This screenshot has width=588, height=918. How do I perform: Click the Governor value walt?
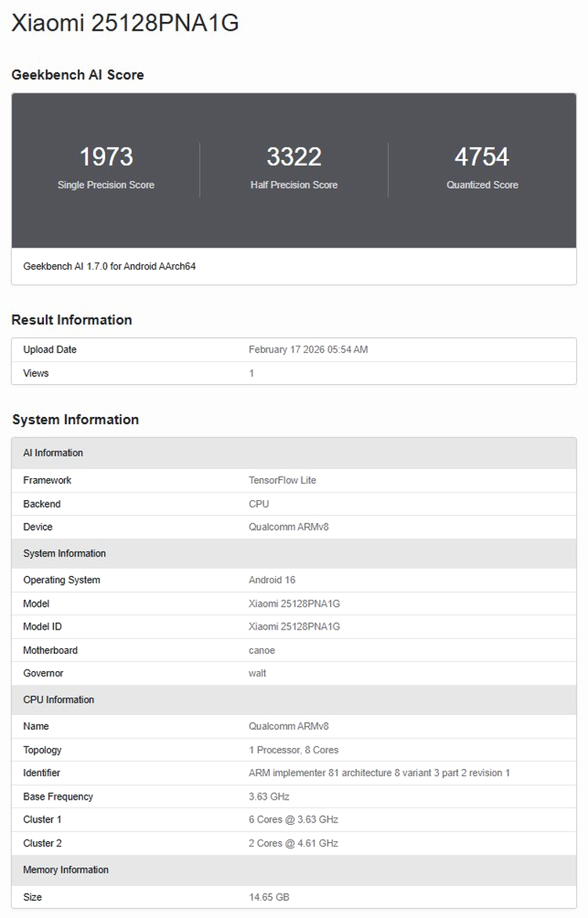pyautogui.click(x=257, y=673)
